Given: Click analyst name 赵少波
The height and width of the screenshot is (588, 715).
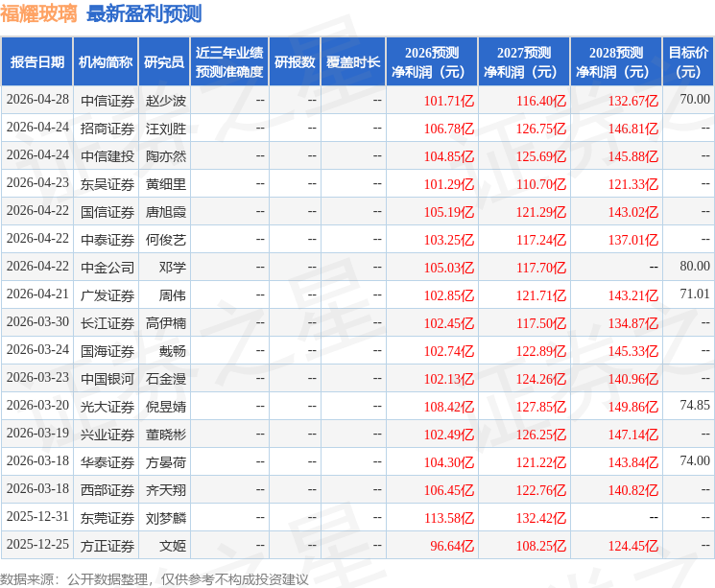Looking at the screenshot, I should point(166,101).
